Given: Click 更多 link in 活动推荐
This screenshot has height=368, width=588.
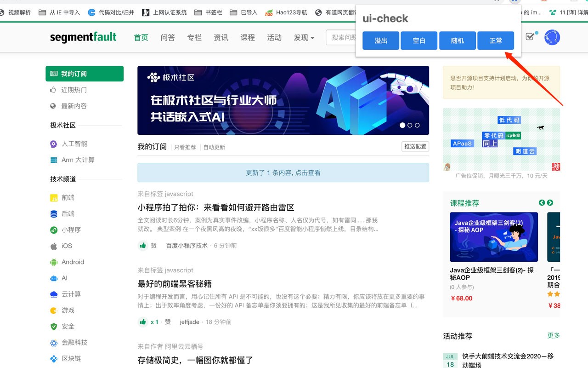Looking at the screenshot, I should click(554, 336).
